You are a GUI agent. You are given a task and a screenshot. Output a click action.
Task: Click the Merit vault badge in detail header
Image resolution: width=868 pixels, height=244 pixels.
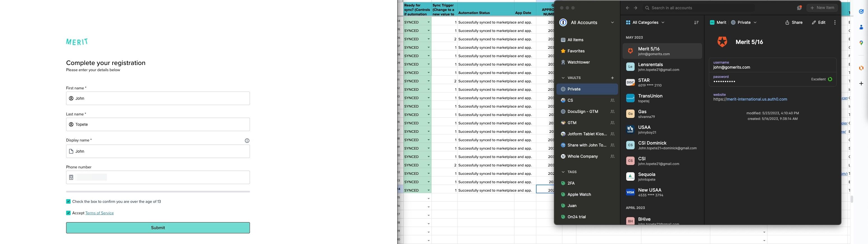718,23
